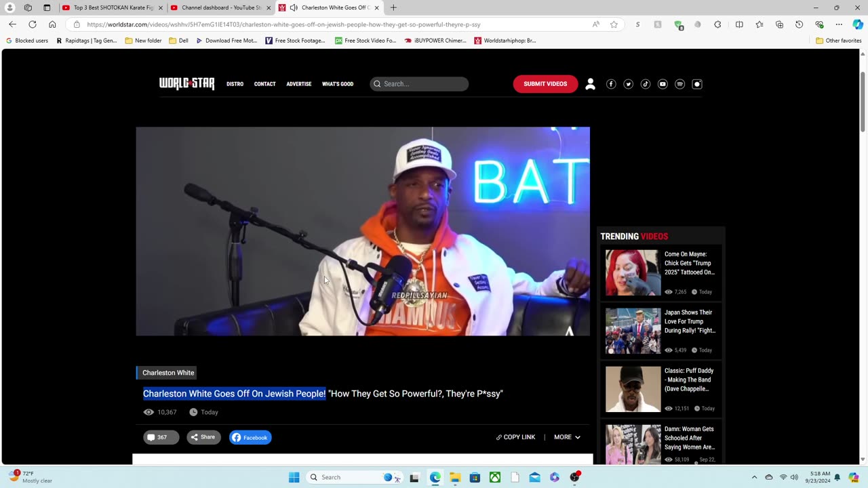This screenshot has width=868, height=488.
Task: Open Trump 2025 Tattooed trending thumbnail
Action: (633, 272)
